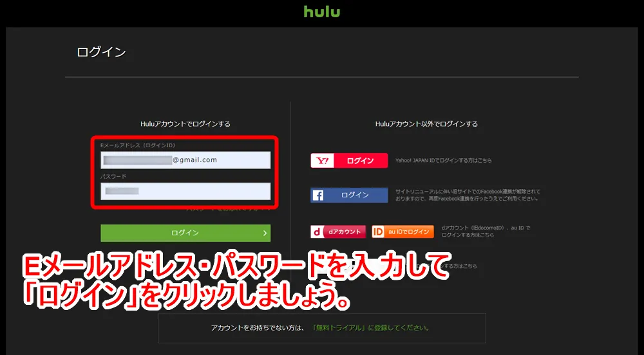Click the 'Huluアカウント以外でログインする' heading text
This screenshot has height=355, width=644.
pyautogui.click(x=427, y=123)
